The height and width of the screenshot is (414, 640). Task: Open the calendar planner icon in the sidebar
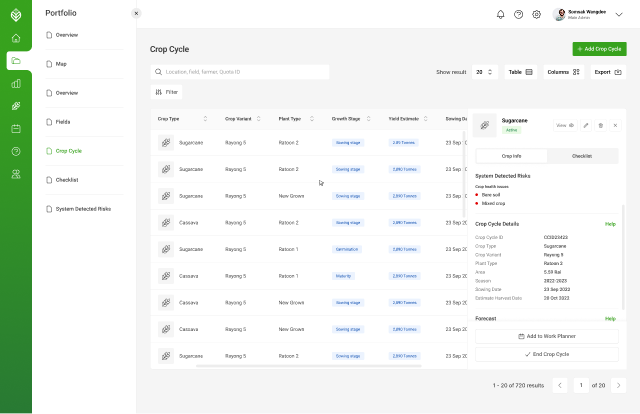[16, 129]
